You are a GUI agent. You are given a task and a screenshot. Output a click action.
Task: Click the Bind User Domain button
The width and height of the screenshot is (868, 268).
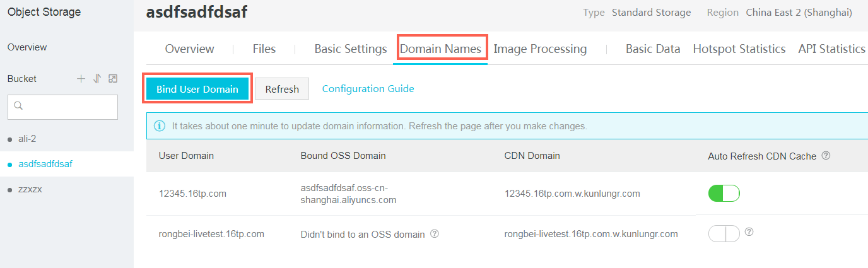click(x=197, y=89)
